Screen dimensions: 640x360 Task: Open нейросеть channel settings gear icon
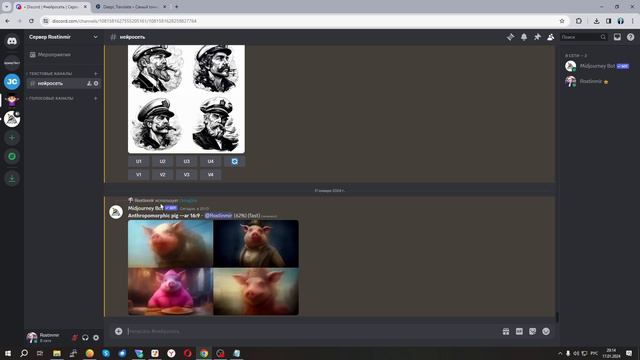click(x=96, y=83)
